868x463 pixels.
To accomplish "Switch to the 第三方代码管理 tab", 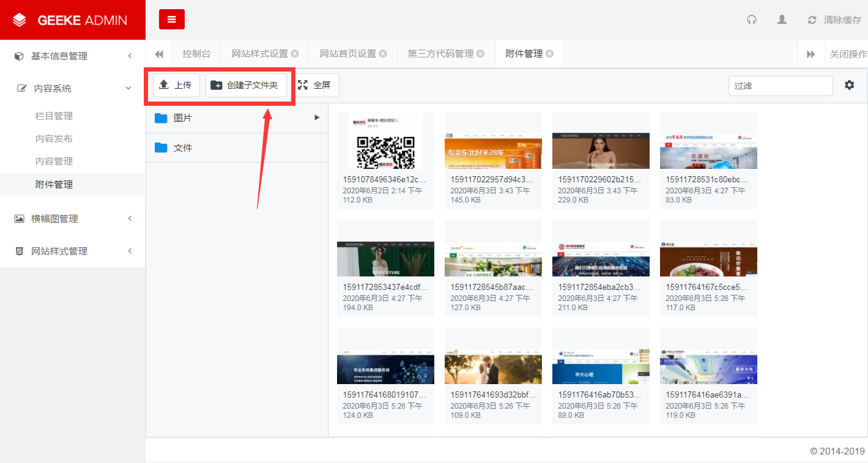I will point(441,54).
